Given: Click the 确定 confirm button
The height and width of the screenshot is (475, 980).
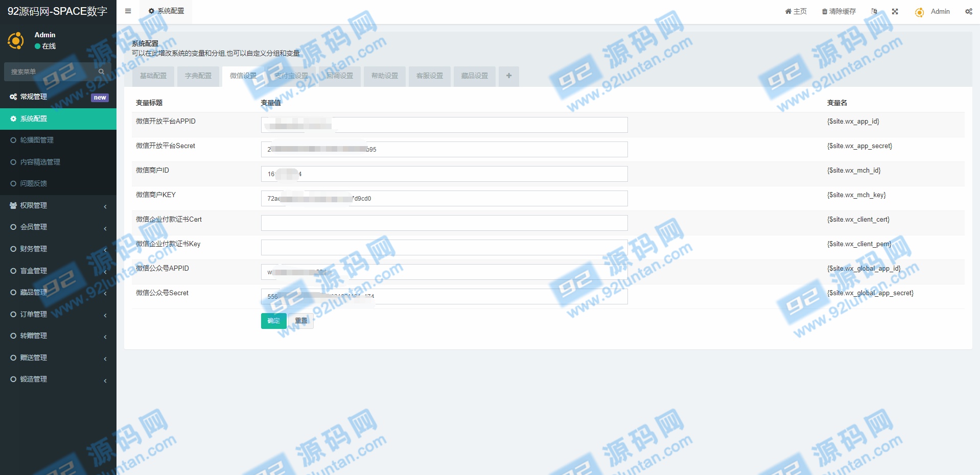Looking at the screenshot, I should click(274, 321).
